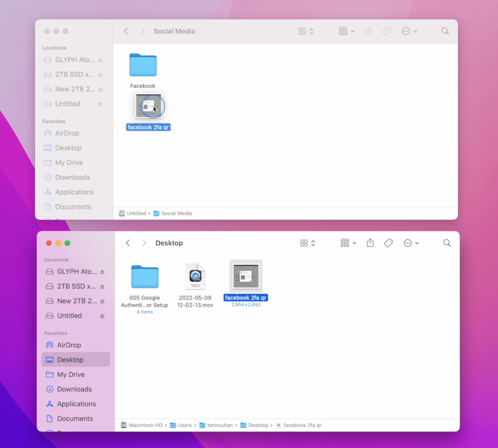Select Applications in Social Media window sidebar
This screenshot has width=498, height=448.
click(x=74, y=192)
